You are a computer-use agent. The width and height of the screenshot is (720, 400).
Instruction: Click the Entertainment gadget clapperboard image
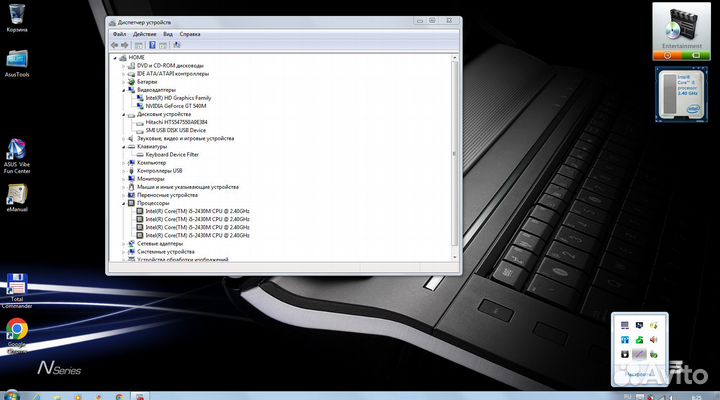tap(682, 25)
